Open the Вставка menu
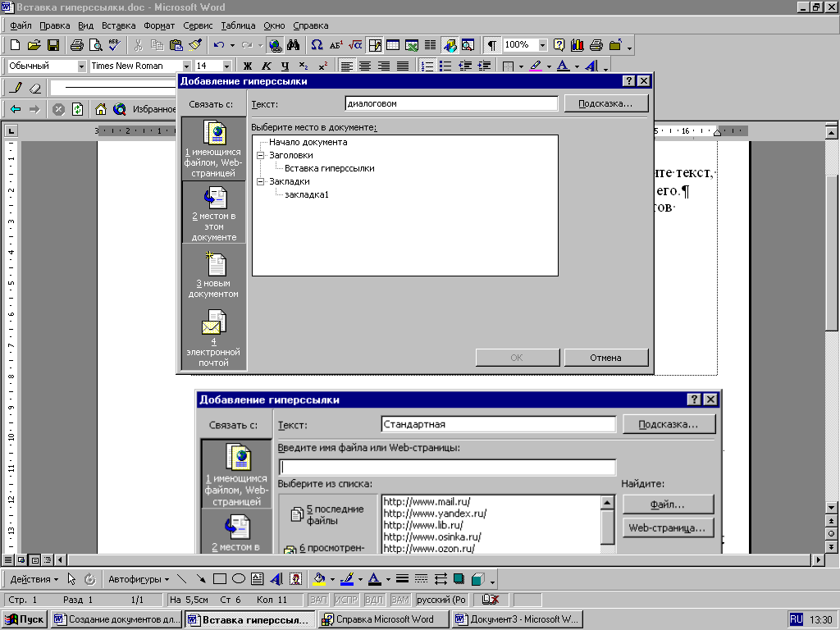The height and width of the screenshot is (630, 840). click(x=118, y=25)
